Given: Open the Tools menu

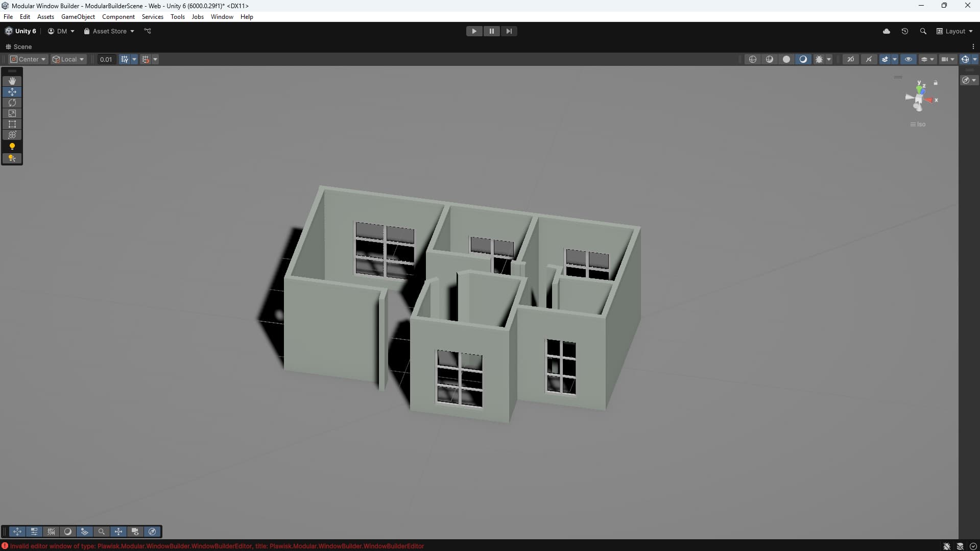Looking at the screenshot, I should (177, 17).
